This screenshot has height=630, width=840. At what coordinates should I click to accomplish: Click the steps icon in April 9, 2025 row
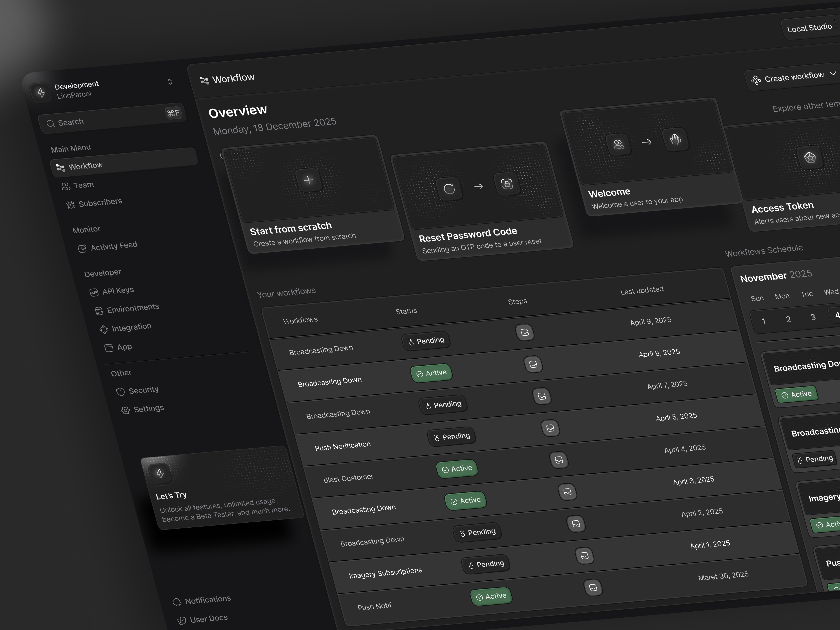tap(525, 332)
